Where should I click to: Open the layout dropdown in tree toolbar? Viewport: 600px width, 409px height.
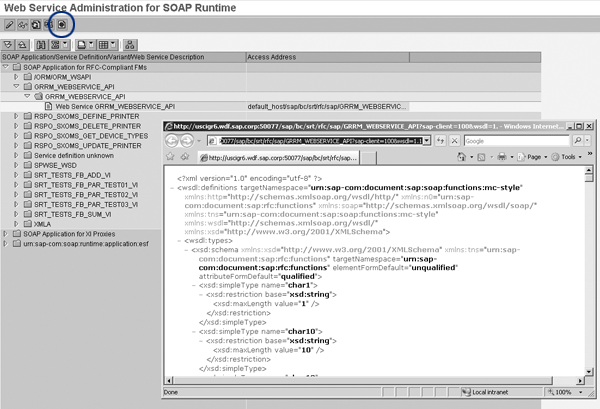click(x=106, y=46)
